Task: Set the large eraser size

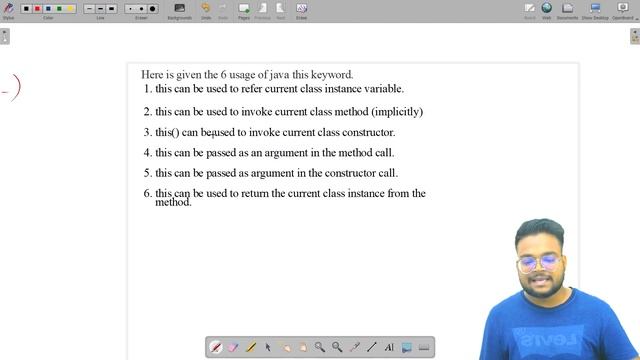Action: coord(152,9)
